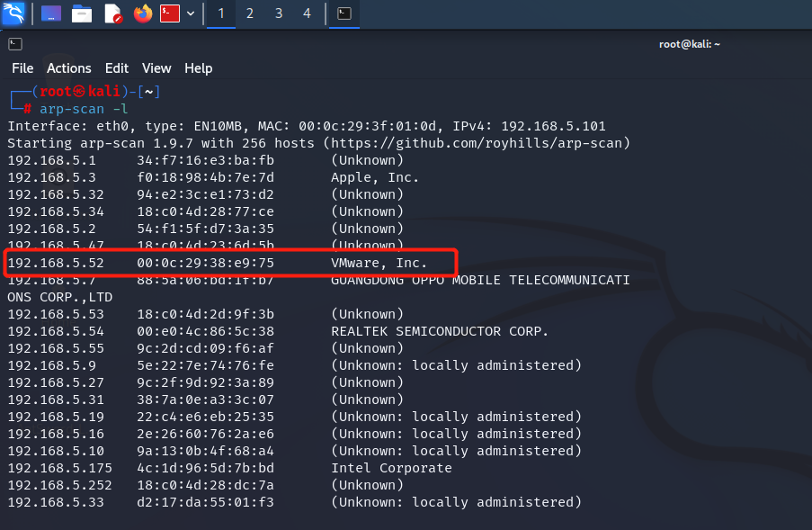The height and width of the screenshot is (530, 812).
Task: Select IP 192.168.5.10
Action: tap(56, 451)
